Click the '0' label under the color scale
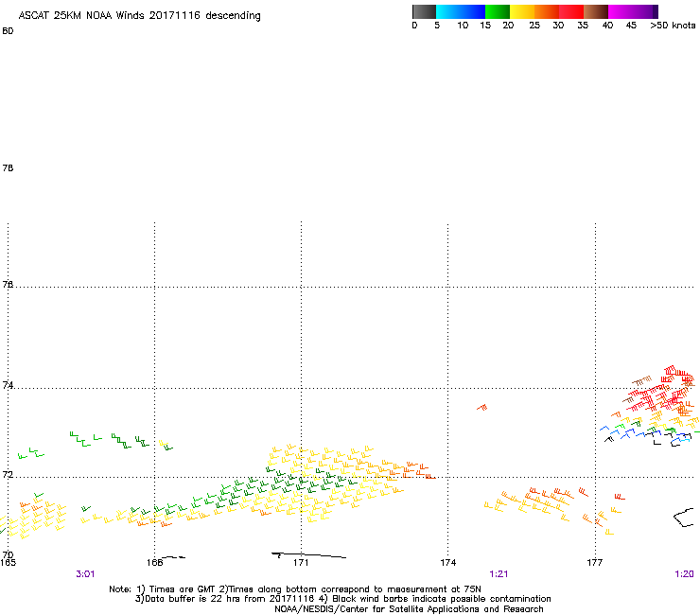700x615 pixels. (414, 26)
